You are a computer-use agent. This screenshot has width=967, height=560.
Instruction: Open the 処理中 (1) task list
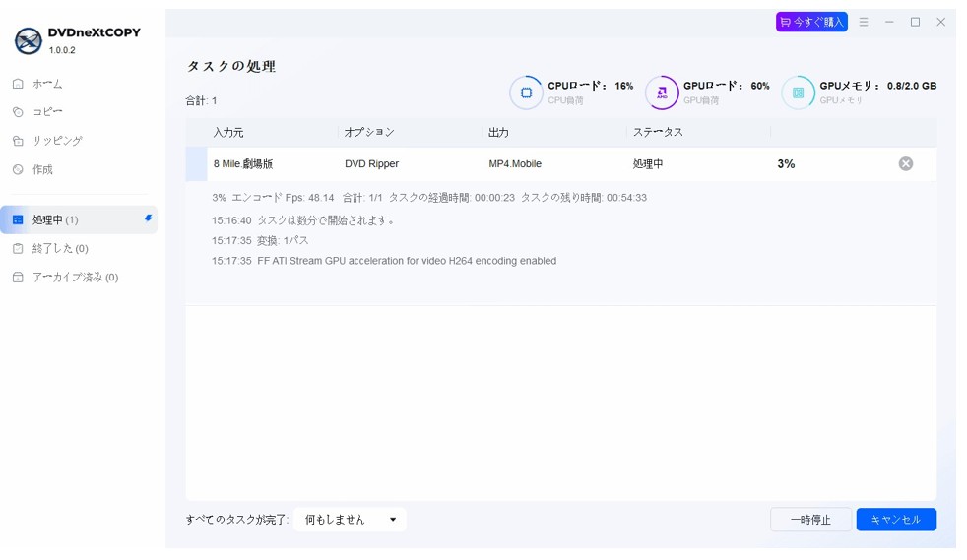pos(79,219)
